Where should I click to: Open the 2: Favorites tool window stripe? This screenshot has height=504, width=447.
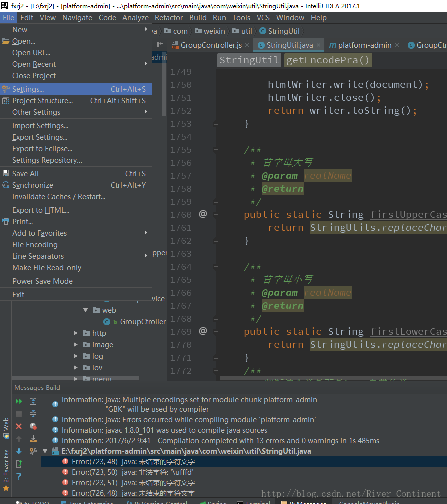pyautogui.click(x=6, y=470)
